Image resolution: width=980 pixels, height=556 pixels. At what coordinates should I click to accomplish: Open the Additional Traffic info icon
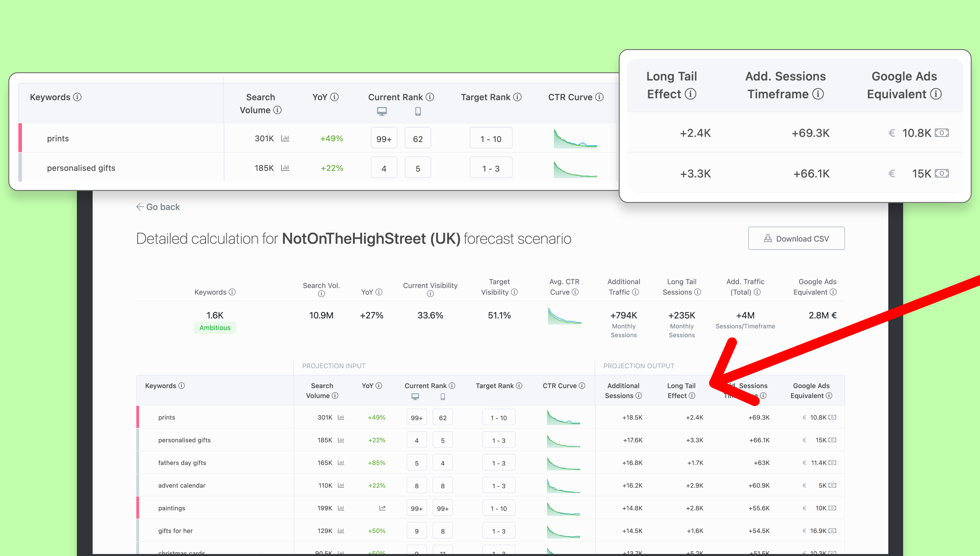pyautogui.click(x=635, y=292)
